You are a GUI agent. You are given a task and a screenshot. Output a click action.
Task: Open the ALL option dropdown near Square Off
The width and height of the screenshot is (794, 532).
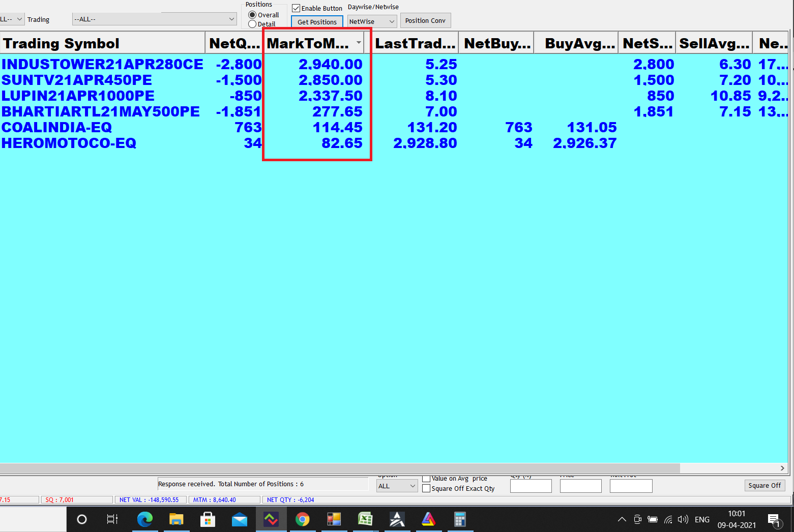397,486
